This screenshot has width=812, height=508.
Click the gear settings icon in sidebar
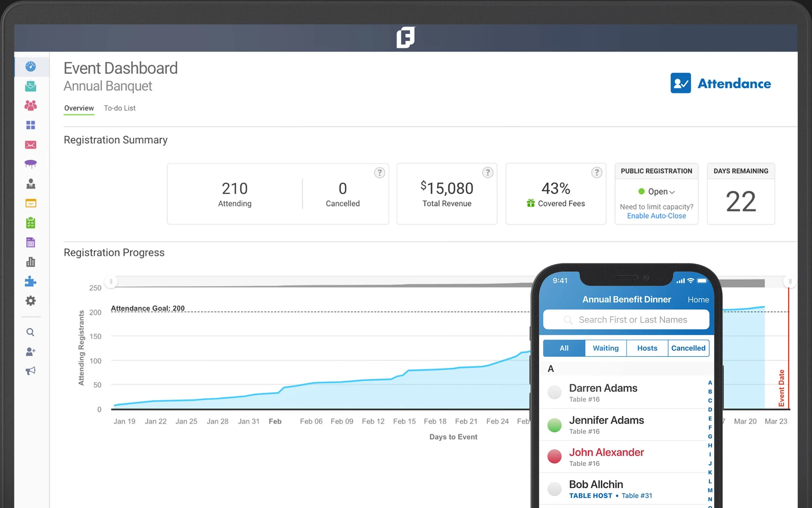coord(31,300)
